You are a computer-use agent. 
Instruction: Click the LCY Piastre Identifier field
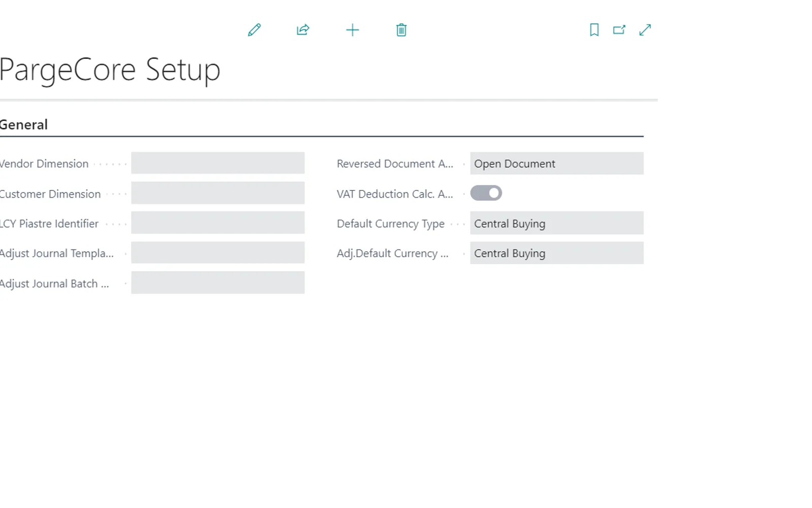tap(218, 223)
